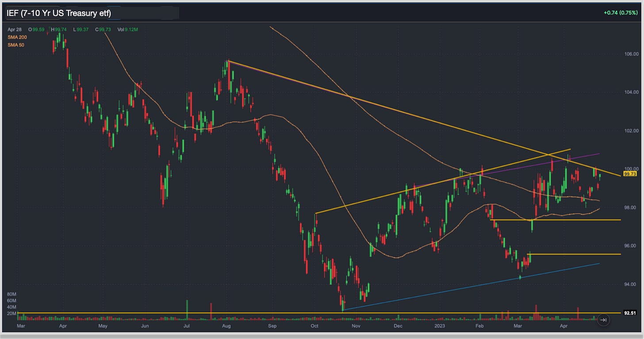The image size is (644, 339).
Task: Click the 96.00 price axis label
Action: click(629, 246)
